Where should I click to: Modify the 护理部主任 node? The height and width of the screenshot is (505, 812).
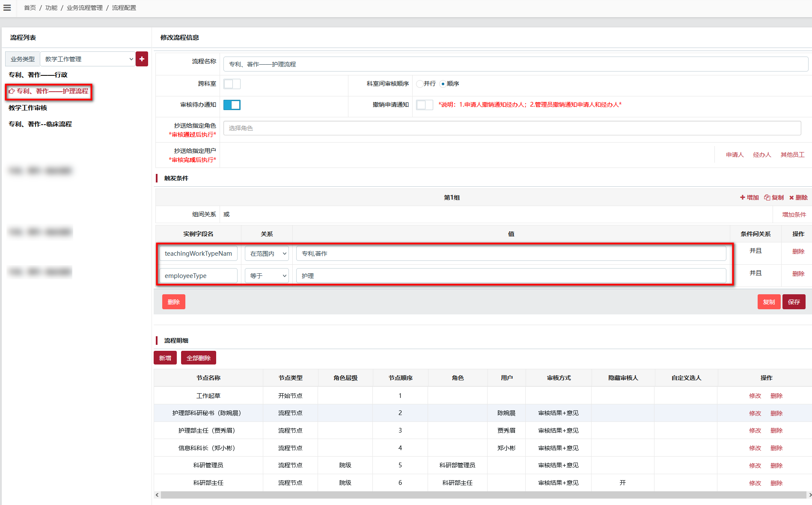coord(755,430)
